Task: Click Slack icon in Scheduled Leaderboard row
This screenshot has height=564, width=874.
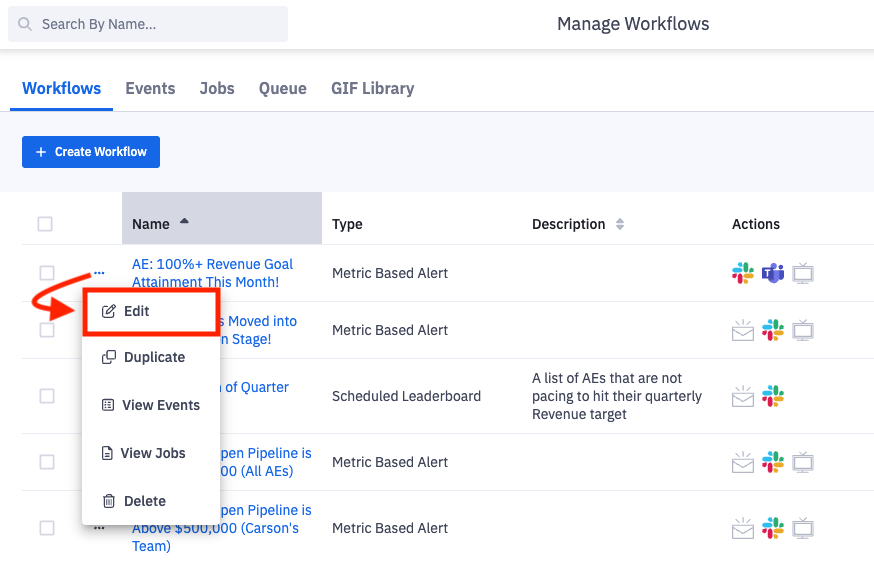Action: (x=772, y=396)
